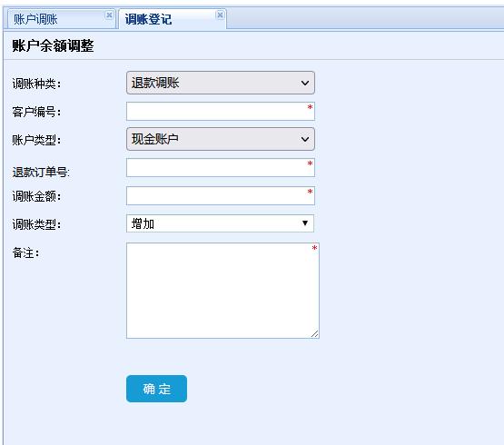
Task: Click the 退款订单号 label
Action: tap(41, 172)
